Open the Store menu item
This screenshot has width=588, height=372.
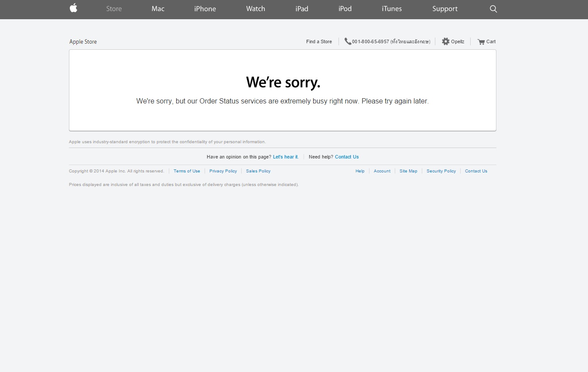114,9
